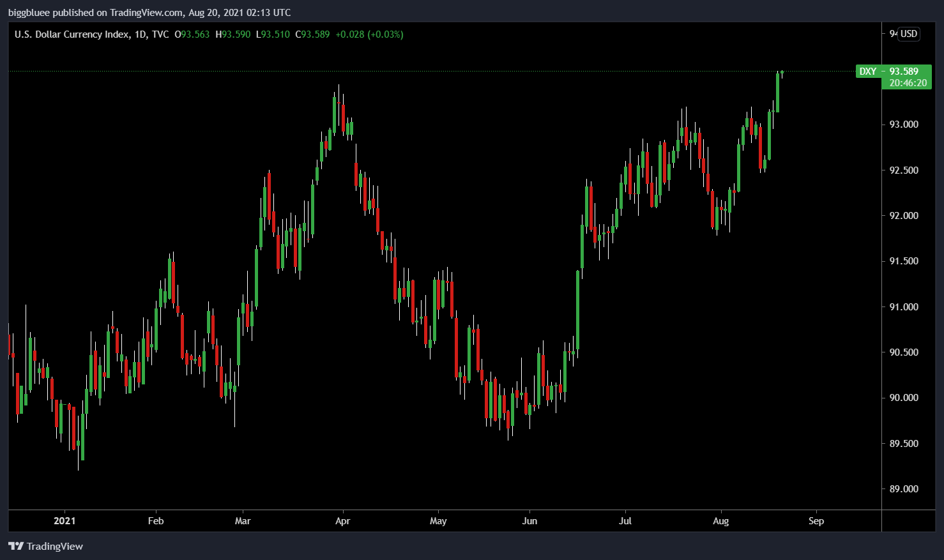Image resolution: width=944 pixels, height=560 pixels.
Task: Click the low value L93.510
Action: tap(273, 34)
